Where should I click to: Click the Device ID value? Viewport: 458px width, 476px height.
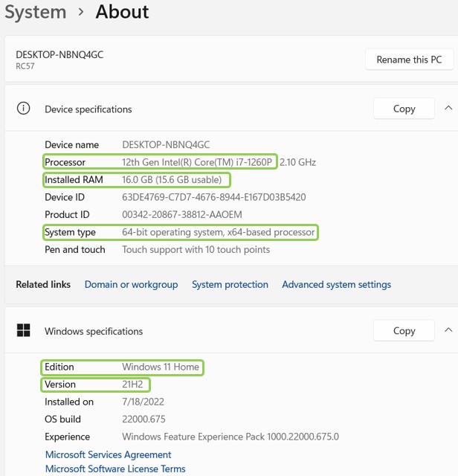(213, 197)
